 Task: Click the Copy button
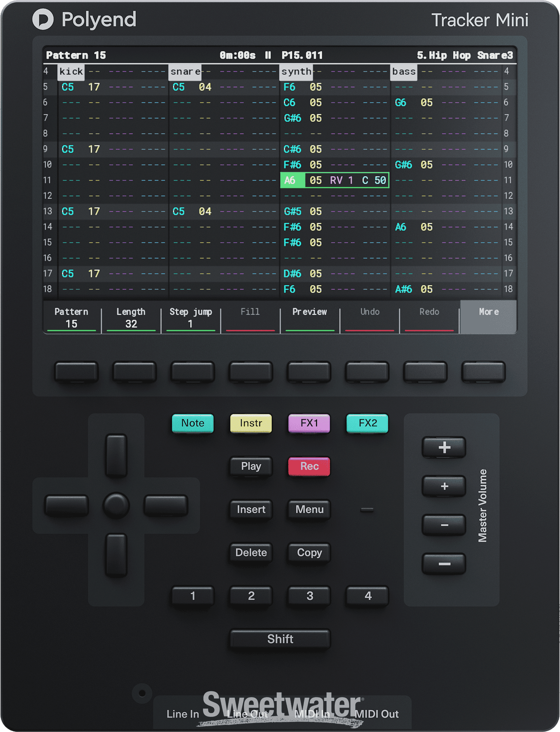309,553
